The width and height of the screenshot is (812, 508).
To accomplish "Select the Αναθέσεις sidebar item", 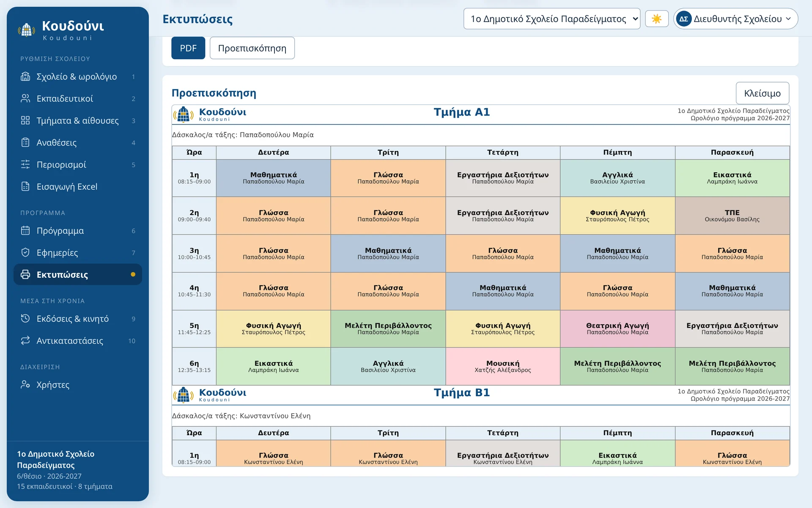I will coord(78,143).
